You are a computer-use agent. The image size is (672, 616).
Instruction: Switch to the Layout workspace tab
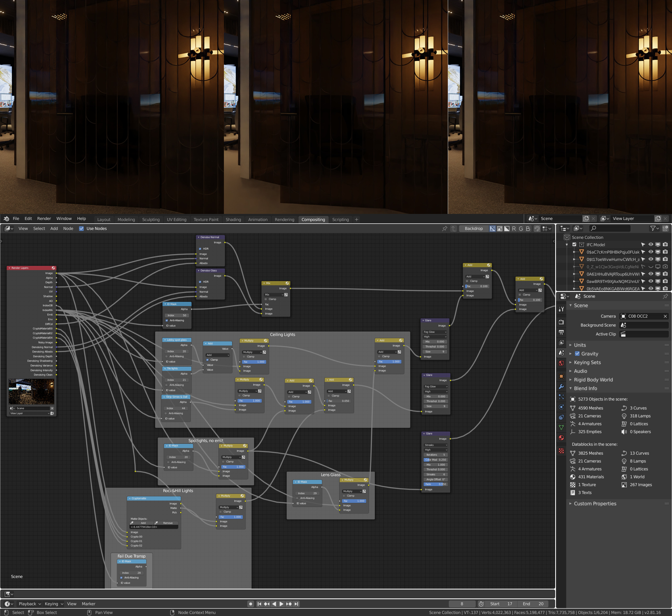point(104,219)
